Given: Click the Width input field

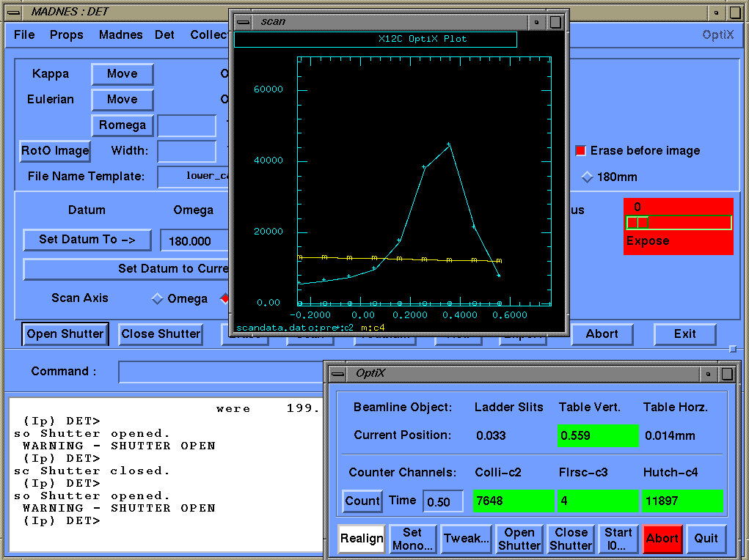Looking at the screenshot, I should coord(187,152).
